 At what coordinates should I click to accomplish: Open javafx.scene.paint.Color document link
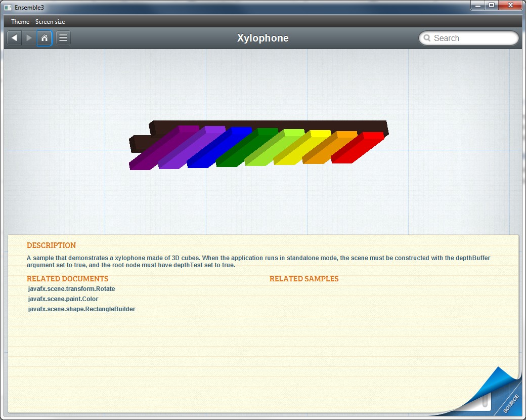63,299
